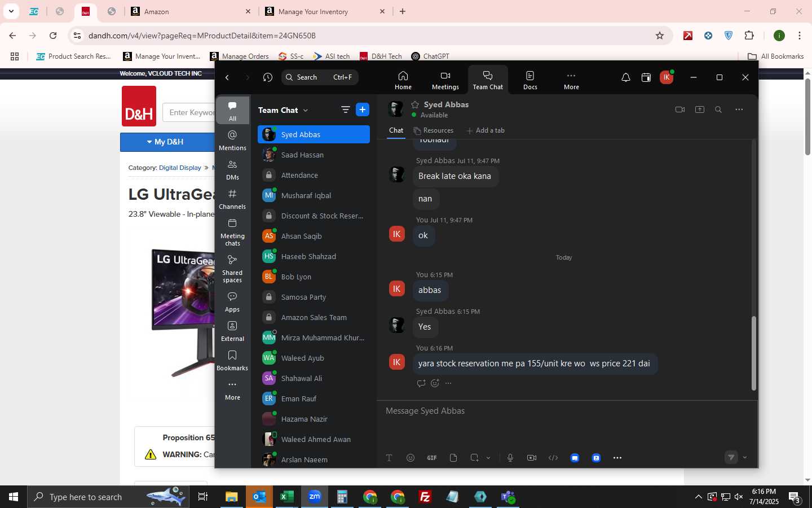Open more actions for the last message
Screen dimensions: 812x508
pyautogui.click(x=448, y=383)
